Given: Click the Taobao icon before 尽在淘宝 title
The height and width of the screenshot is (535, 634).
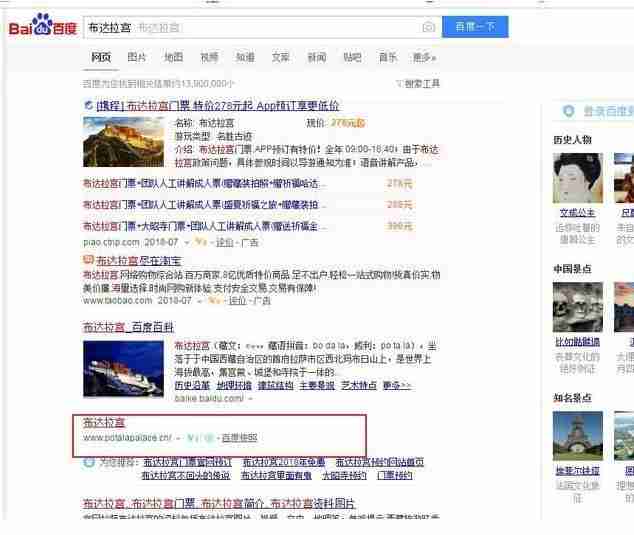Looking at the screenshot, I should tap(88, 260).
